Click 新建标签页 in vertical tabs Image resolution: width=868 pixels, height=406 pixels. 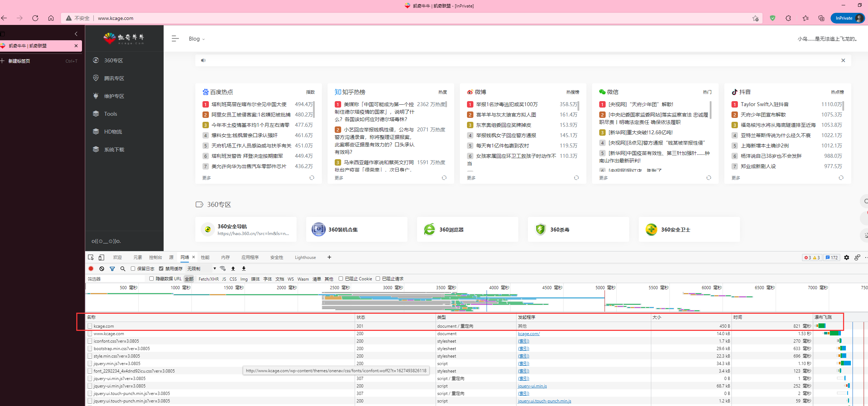[19, 61]
